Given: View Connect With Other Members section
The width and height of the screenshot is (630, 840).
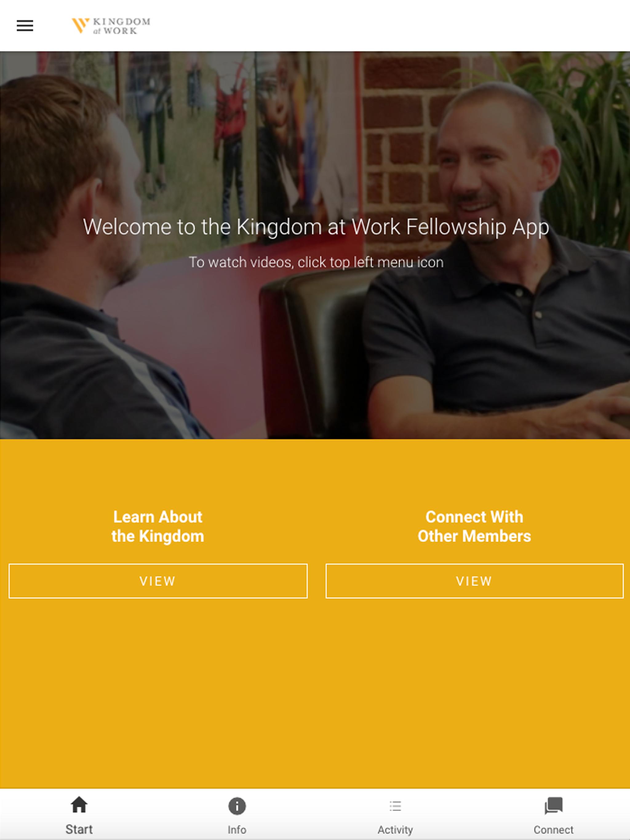Looking at the screenshot, I should pos(474,581).
